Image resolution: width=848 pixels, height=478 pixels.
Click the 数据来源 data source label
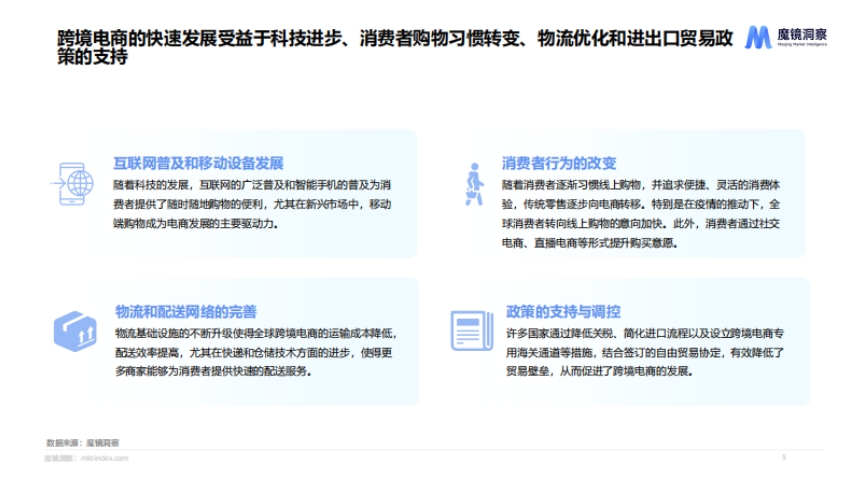[63, 441]
